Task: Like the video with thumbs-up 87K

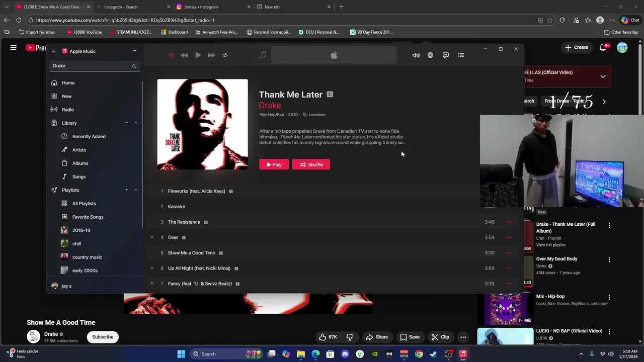Action: (328, 337)
